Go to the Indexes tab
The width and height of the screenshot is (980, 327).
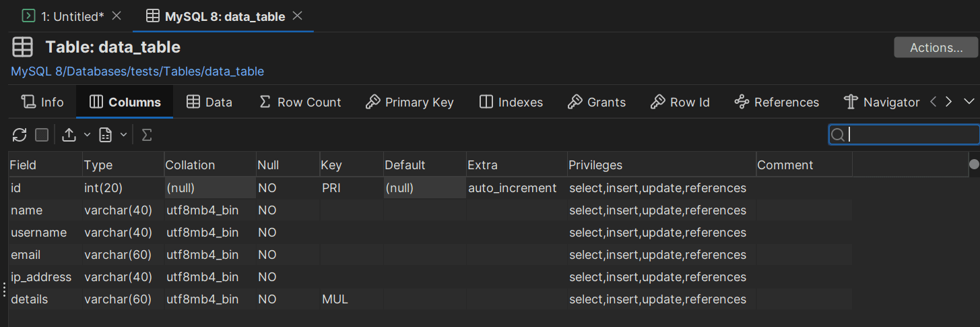point(511,102)
